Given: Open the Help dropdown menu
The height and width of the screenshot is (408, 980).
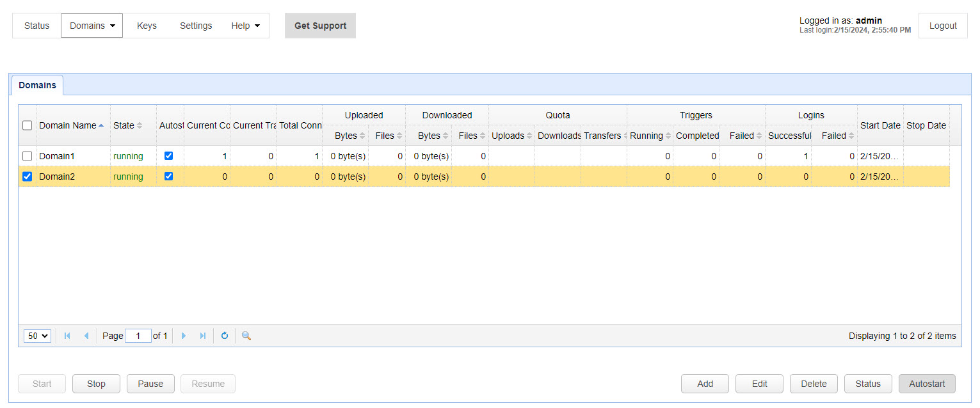Looking at the screenshot, I should [245, 25].
